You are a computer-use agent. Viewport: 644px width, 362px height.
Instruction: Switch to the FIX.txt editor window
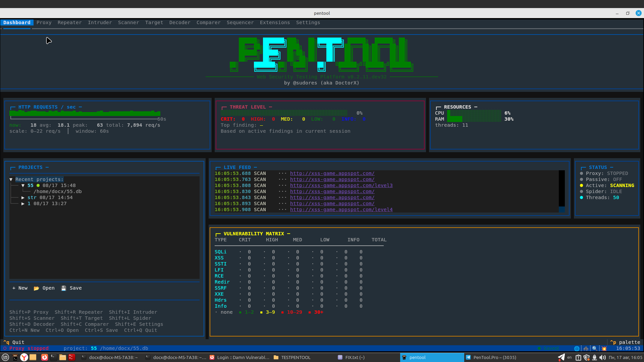[x=351, y=357]
